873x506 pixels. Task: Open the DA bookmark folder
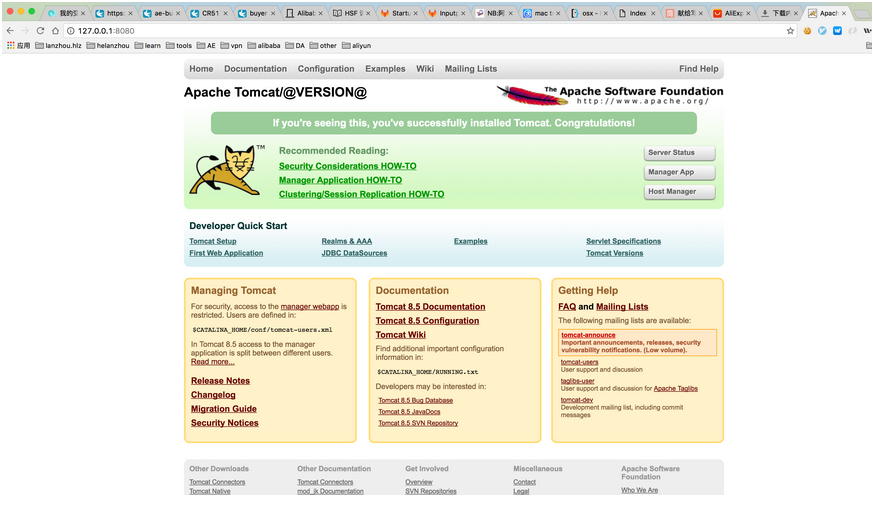point(295,46)
